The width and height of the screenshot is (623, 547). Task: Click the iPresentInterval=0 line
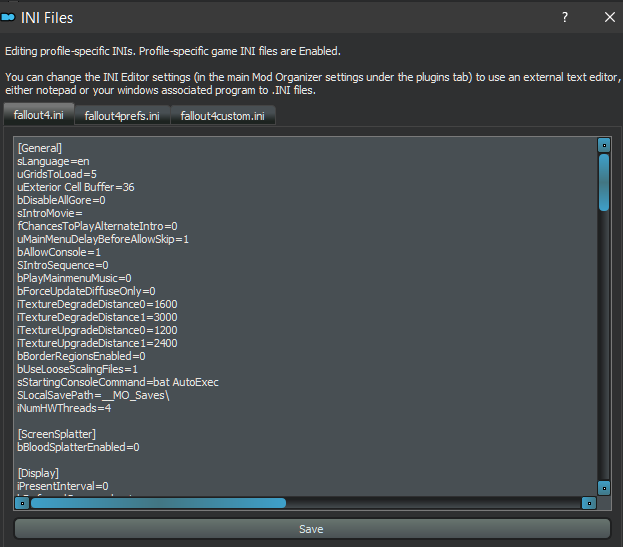click(x=63, y=486)
